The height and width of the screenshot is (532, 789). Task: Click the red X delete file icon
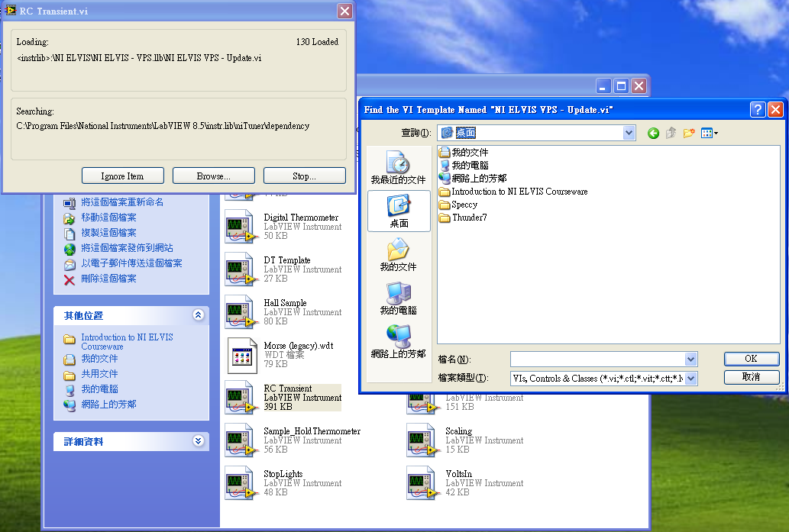[70, 279]
